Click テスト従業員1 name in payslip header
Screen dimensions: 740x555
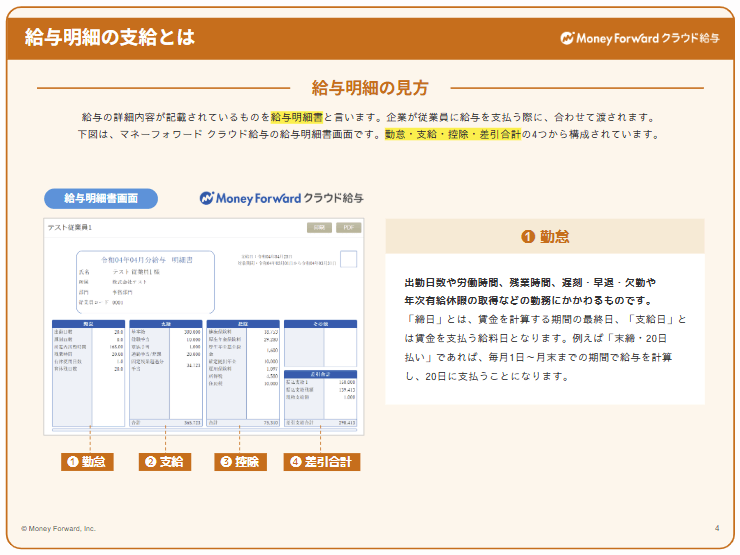point(70,227)
